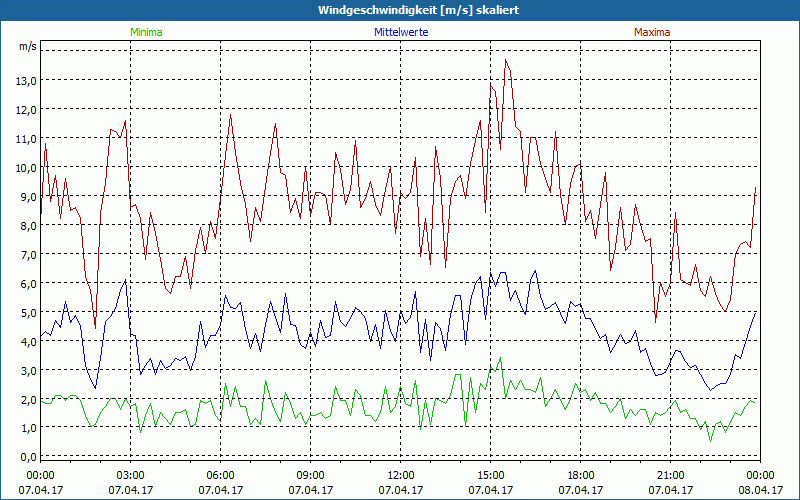Click the 21:00 time axis label
800x500 pixels.
click(670, 476)
